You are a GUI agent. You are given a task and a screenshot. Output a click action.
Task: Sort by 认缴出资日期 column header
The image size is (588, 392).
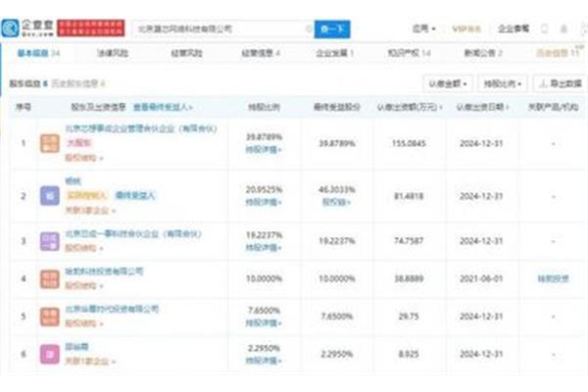point(482,107)
